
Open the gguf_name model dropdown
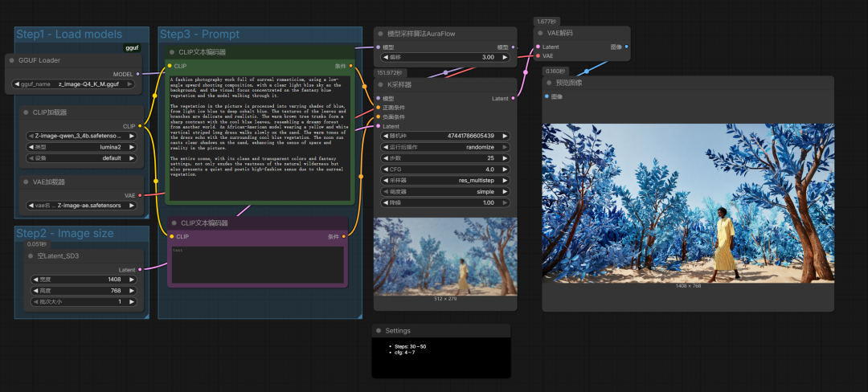point(73,84)
